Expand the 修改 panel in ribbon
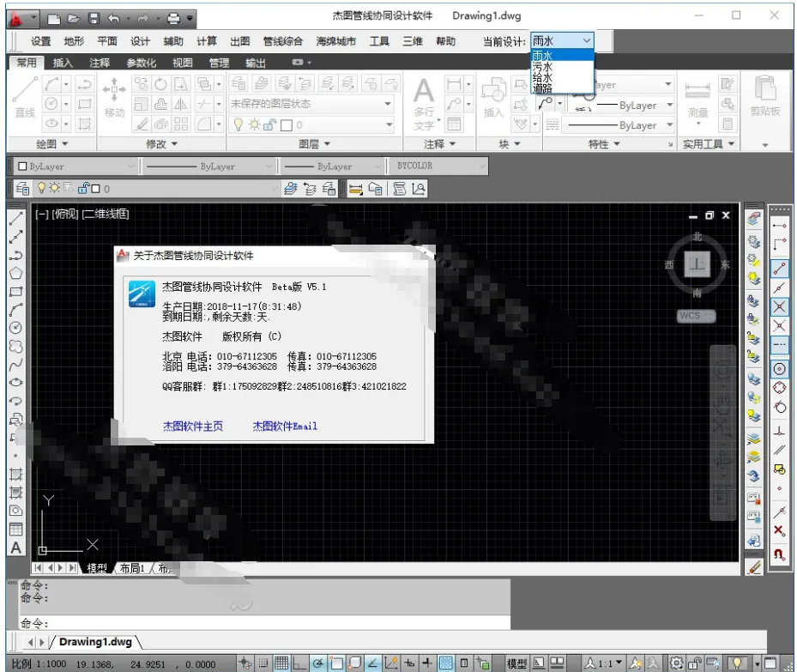The image size is (797, 672). click(x=161, y=144)
